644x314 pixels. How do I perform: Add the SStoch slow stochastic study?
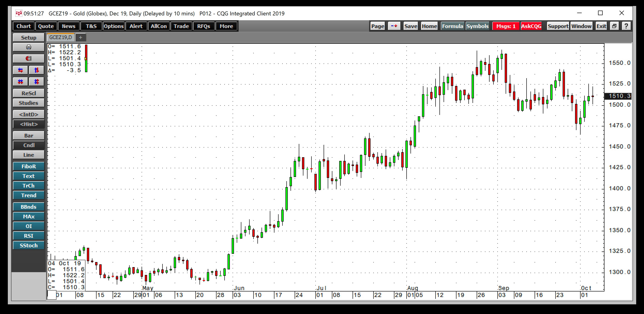pos(28,245)
